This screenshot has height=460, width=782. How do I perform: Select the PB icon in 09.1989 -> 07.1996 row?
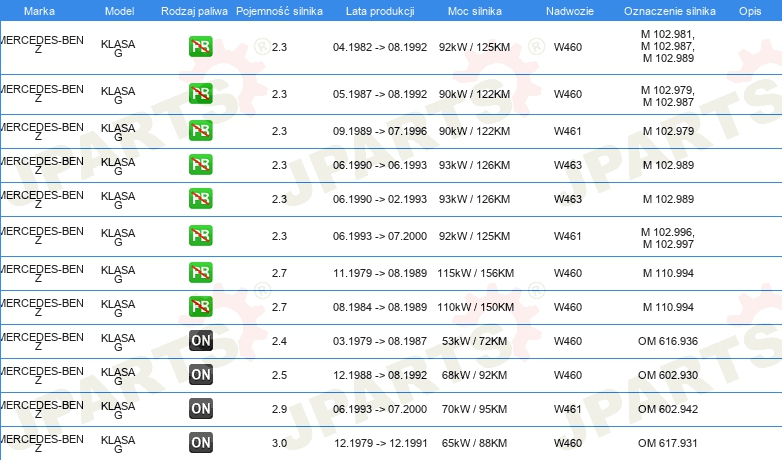[200, 131]
